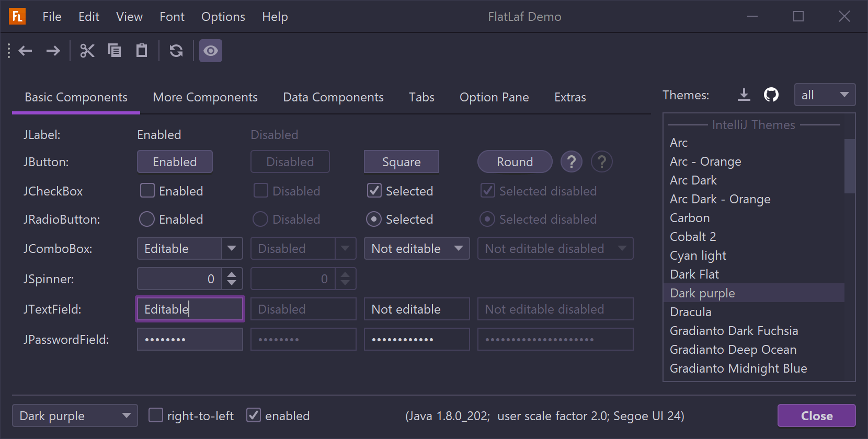Click the Paste clipboard icon

pyautogui.click(x=142, y=51)
